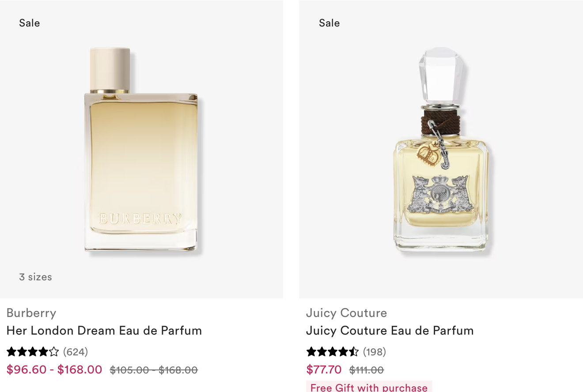Click the Juicy Couture brand name
This screenshot has height=392, width=583.
pyautogui.click(x=347, y=313)
